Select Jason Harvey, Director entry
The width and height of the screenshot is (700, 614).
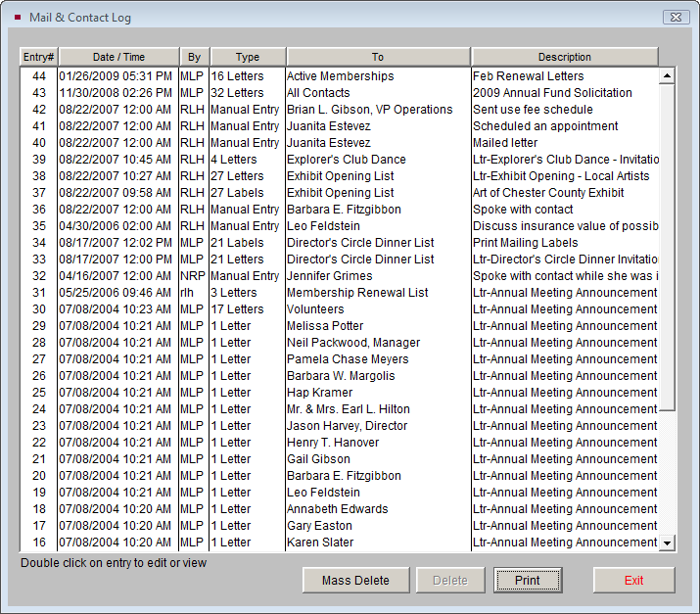click(340, 426)
